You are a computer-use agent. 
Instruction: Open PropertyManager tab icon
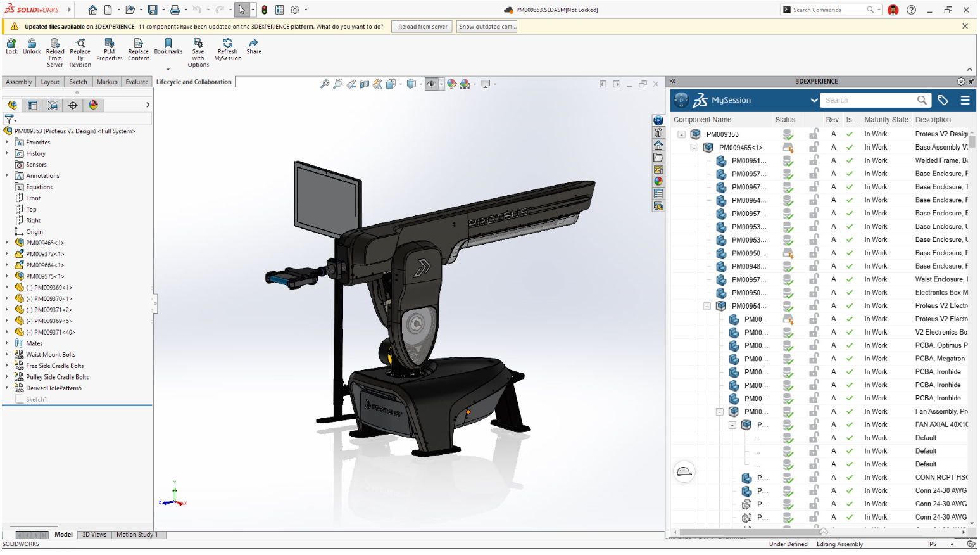coord(32,105)
